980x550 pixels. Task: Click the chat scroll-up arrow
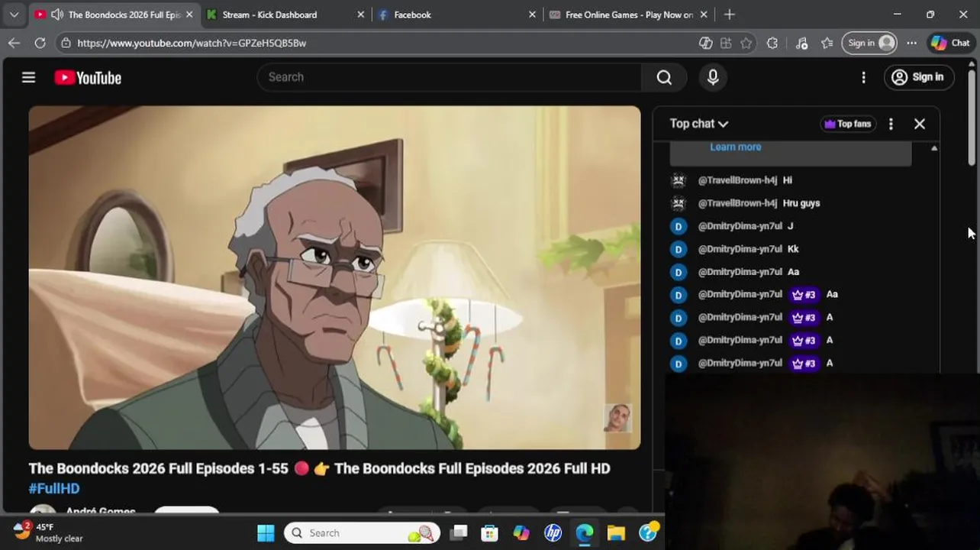pyautogui.click(x=934, y=148)
